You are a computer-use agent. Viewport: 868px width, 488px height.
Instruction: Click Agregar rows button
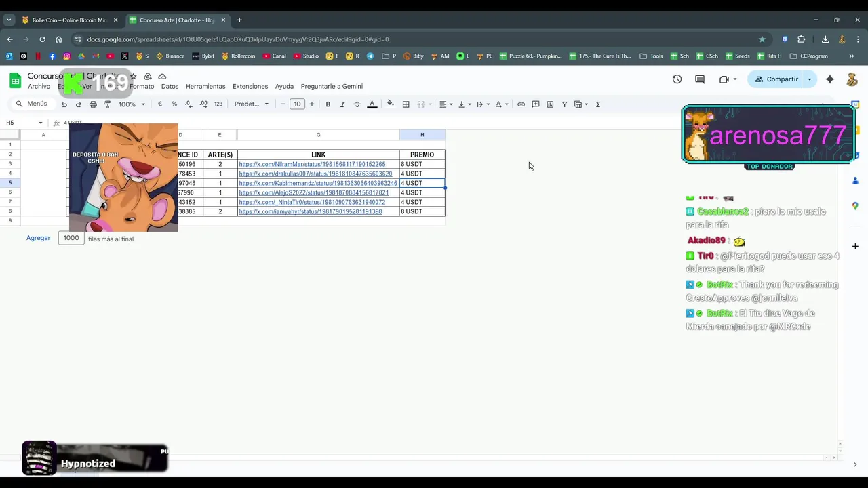tap(38, 238)
